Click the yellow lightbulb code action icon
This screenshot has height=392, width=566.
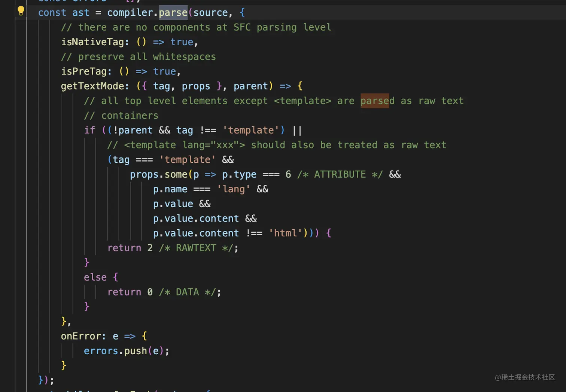(x=21, y=11)
